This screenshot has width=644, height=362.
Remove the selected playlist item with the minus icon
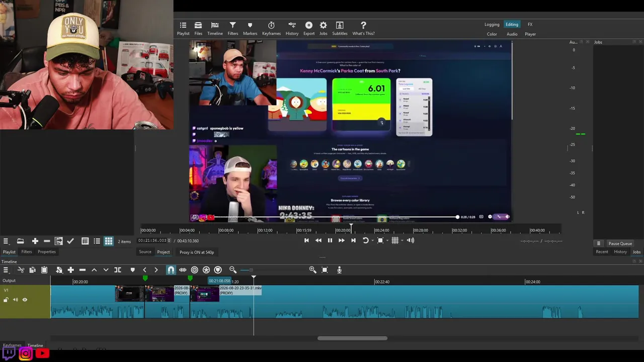coord(47,241)
